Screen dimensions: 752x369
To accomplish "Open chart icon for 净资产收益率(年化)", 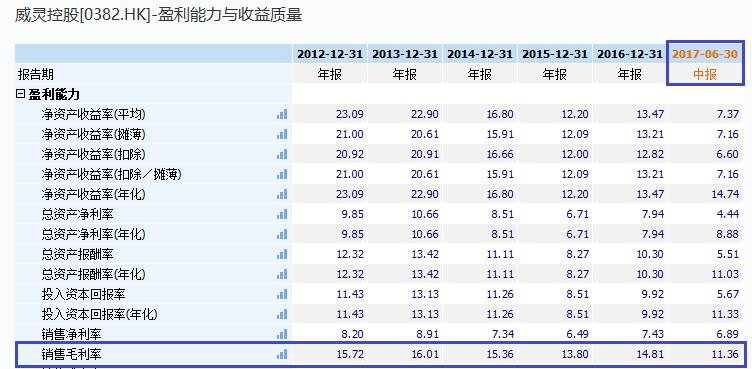I will coord(282,194).
